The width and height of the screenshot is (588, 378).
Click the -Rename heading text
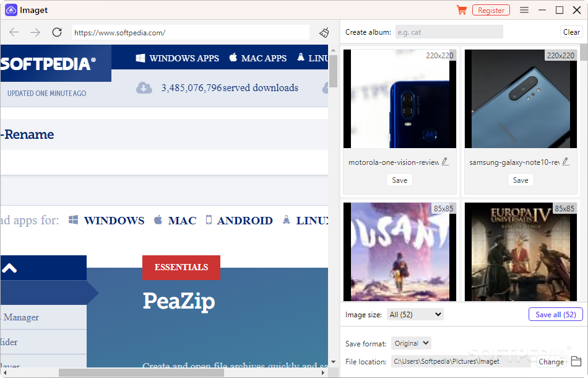click(27, 134)
